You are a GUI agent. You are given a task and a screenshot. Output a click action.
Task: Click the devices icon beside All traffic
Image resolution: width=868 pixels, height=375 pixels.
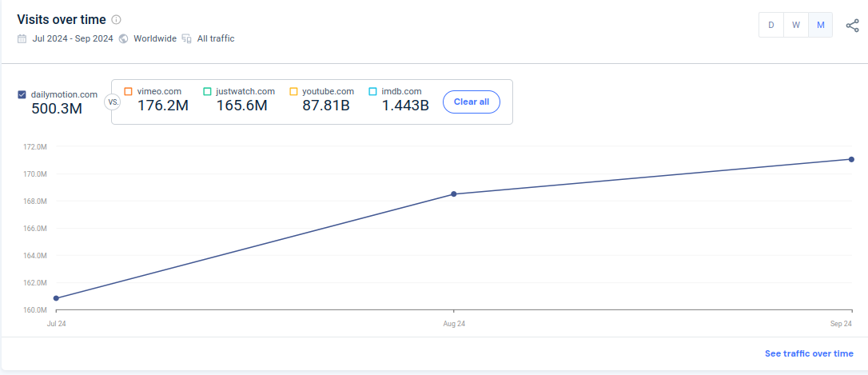click(x=186, y=38)
